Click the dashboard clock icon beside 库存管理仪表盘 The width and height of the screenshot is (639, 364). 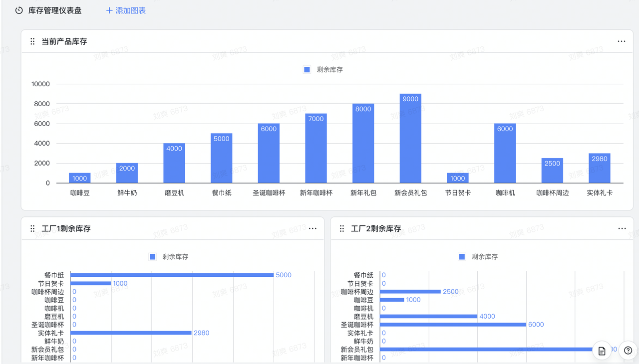(19, 10)
